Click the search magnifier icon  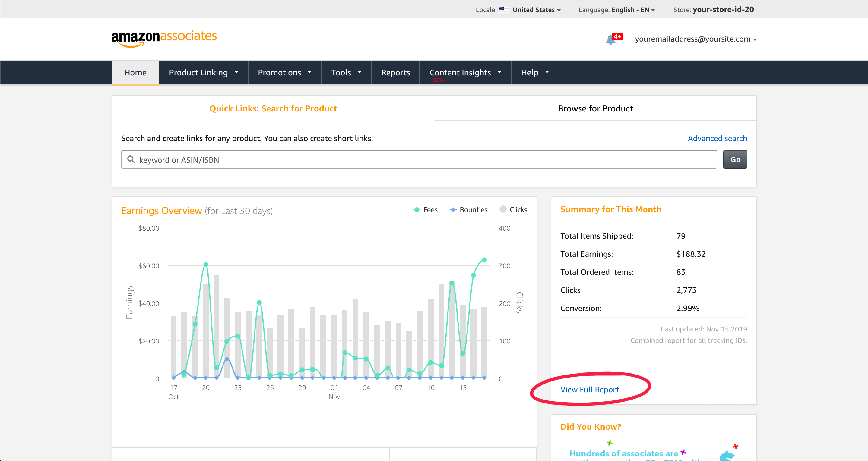(x=131, y=159)
